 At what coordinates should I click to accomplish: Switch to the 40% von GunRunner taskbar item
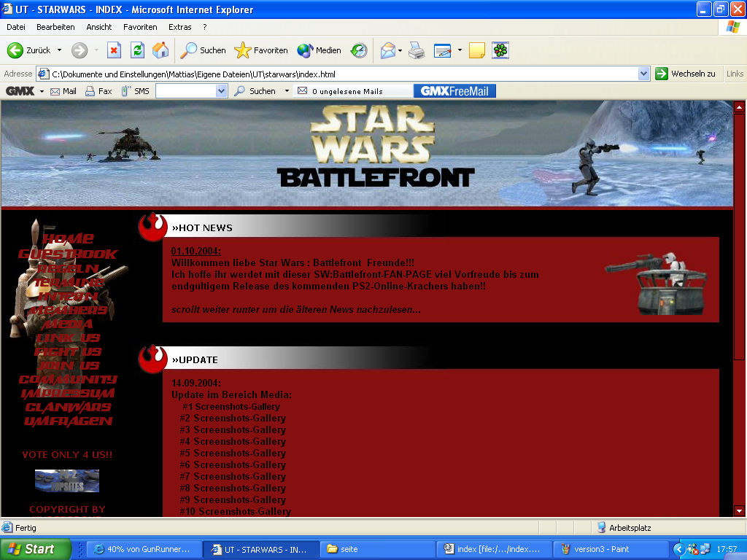(144, 550)
